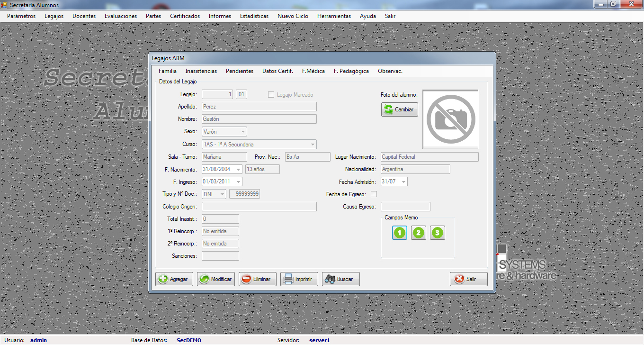
Task: Click the red Eliminar delete icon
Action: 246,279
